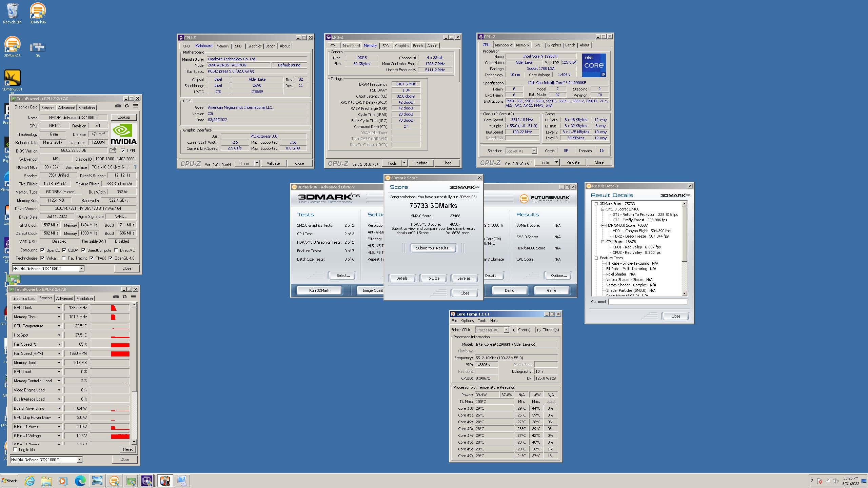
Task: Toggle the OpenGL 4.6 checkbox
Action: click(x=111, y=258)
